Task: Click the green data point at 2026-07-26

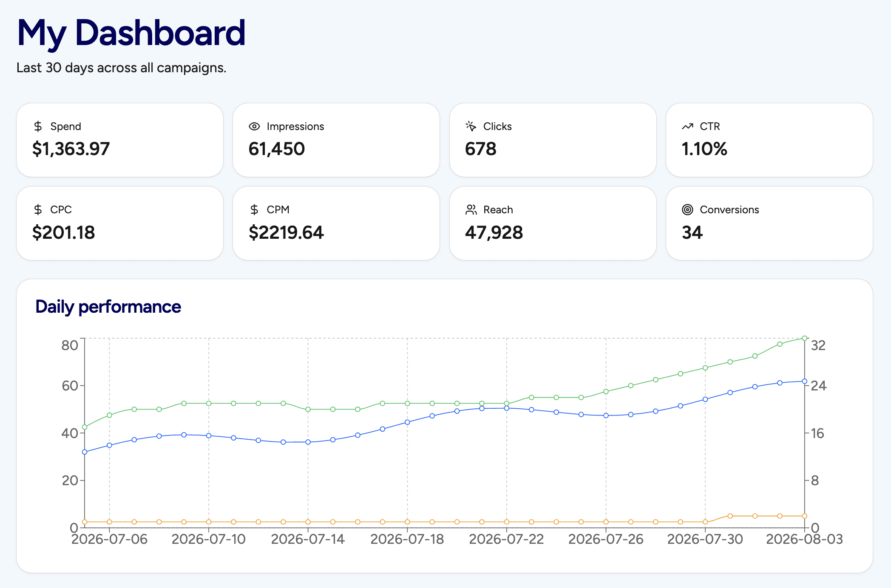Action: pos(606,391)
